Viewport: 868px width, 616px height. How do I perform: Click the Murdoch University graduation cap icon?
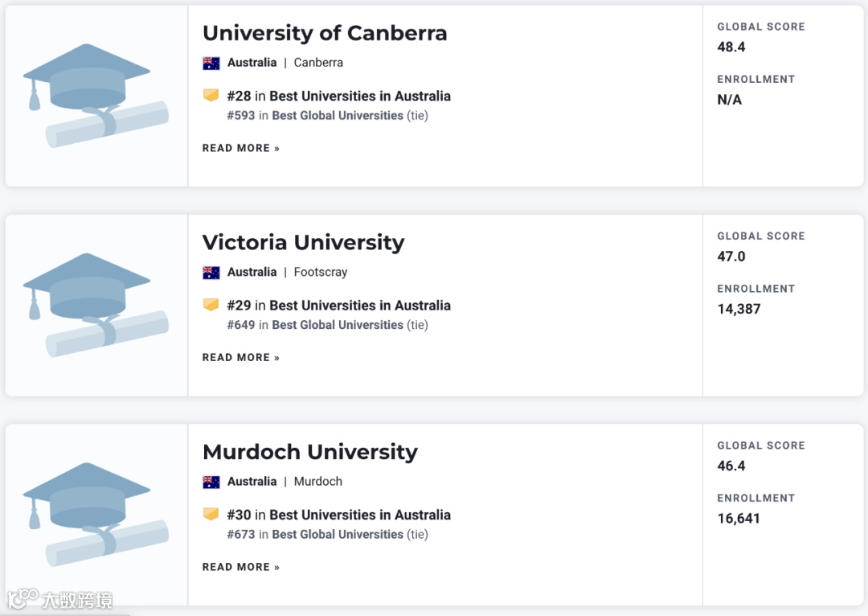[x=96, y=515]
